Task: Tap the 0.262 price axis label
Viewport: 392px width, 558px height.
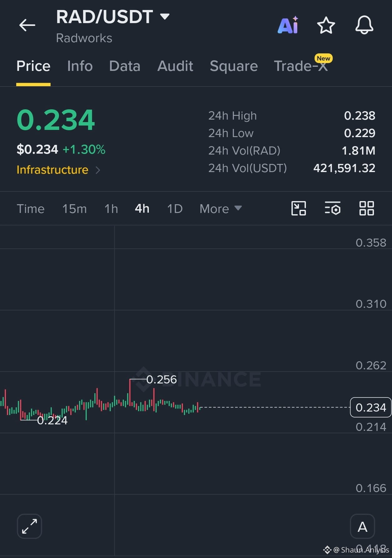Action: [371, 365]
